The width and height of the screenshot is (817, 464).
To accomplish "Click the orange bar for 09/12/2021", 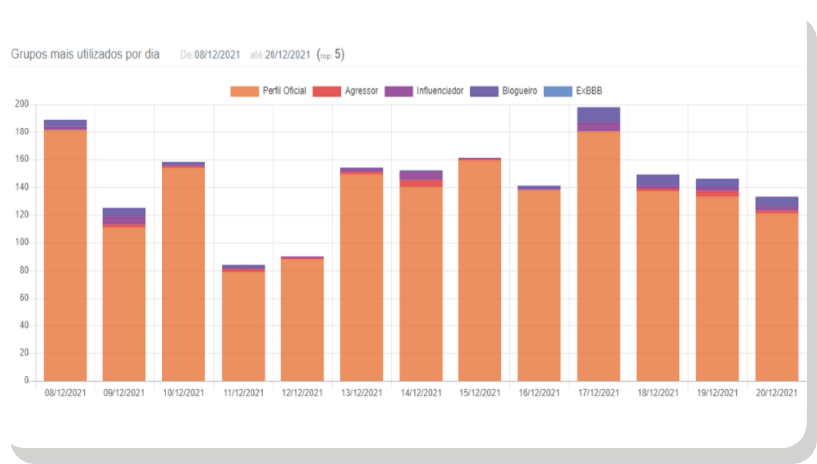I will (x=124, y=304).
